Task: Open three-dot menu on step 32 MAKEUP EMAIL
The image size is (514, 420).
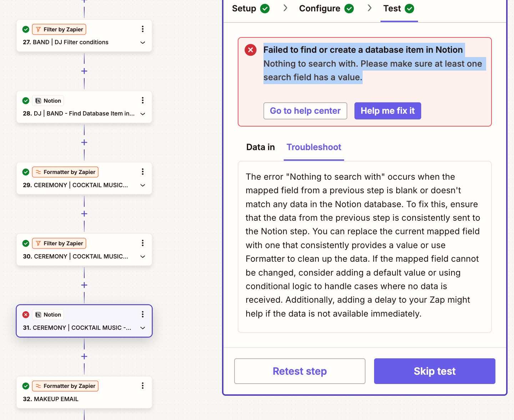Action: 143,386
